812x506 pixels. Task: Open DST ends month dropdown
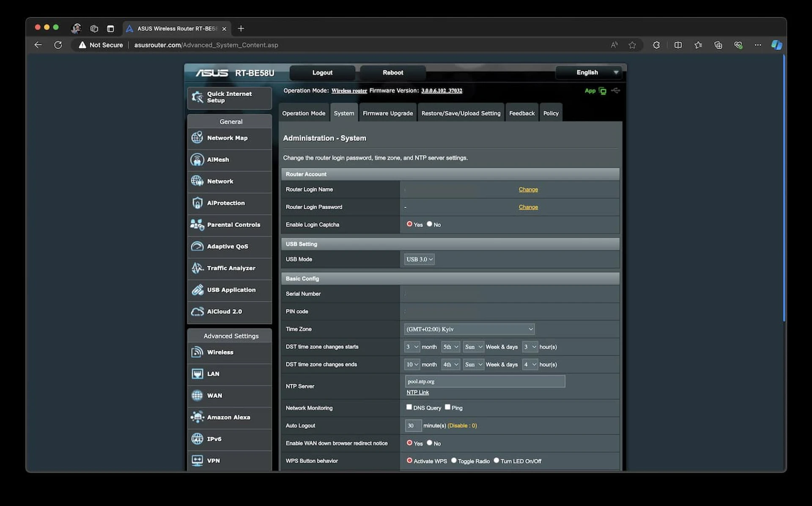[x=412, y=364]
